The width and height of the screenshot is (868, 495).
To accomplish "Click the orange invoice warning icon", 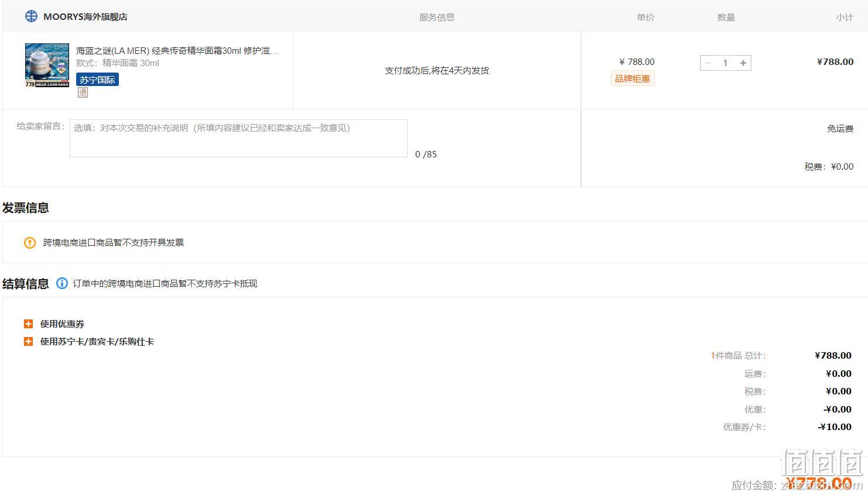I will [30, 242].
